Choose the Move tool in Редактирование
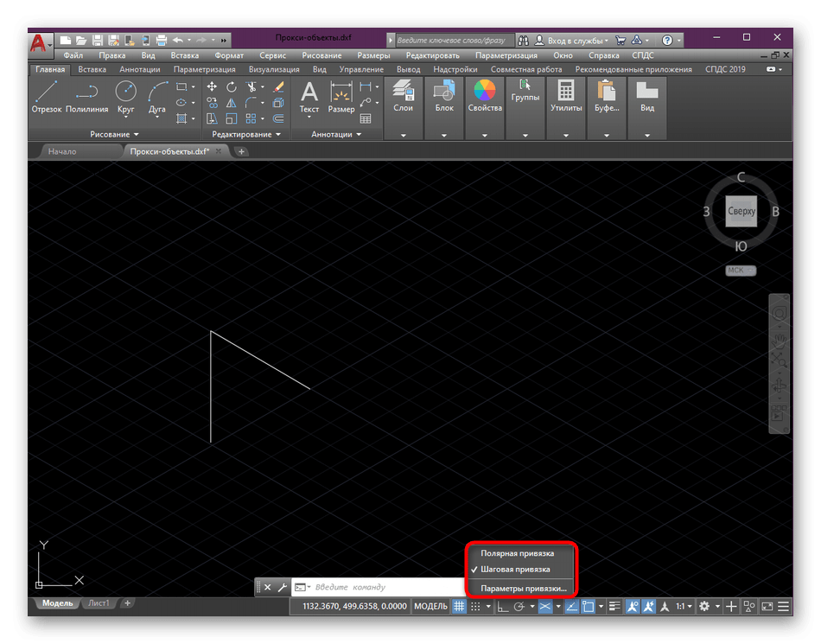 (212, 87)
